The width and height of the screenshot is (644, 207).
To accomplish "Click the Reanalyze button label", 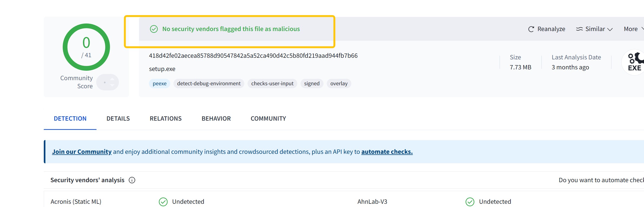I will coord(551,29).
